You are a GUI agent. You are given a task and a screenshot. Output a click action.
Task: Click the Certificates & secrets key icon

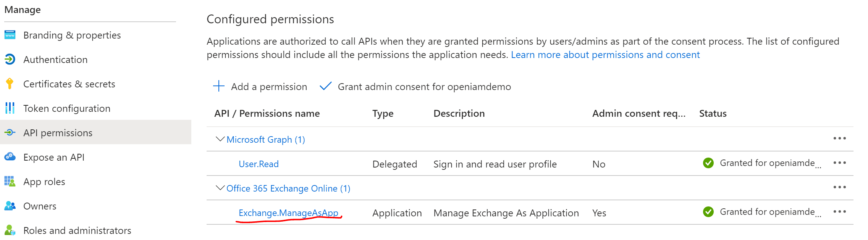[10, 84]
